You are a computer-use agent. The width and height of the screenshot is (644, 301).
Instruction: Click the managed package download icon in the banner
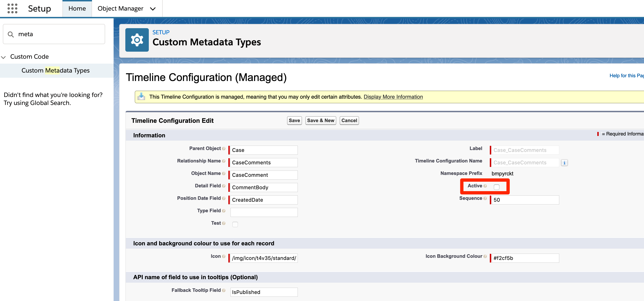[x=141, y=96]
